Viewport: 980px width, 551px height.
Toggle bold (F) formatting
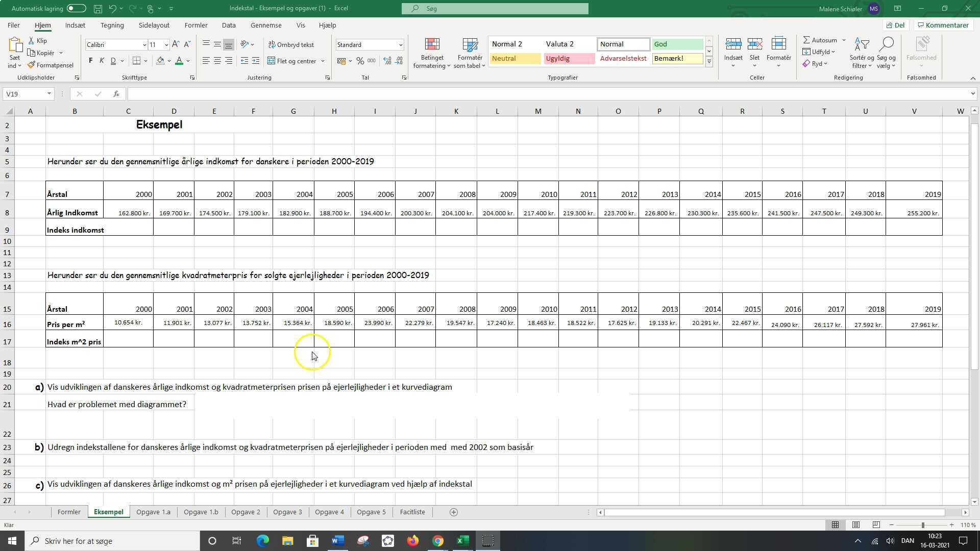[x=91, y=61]
